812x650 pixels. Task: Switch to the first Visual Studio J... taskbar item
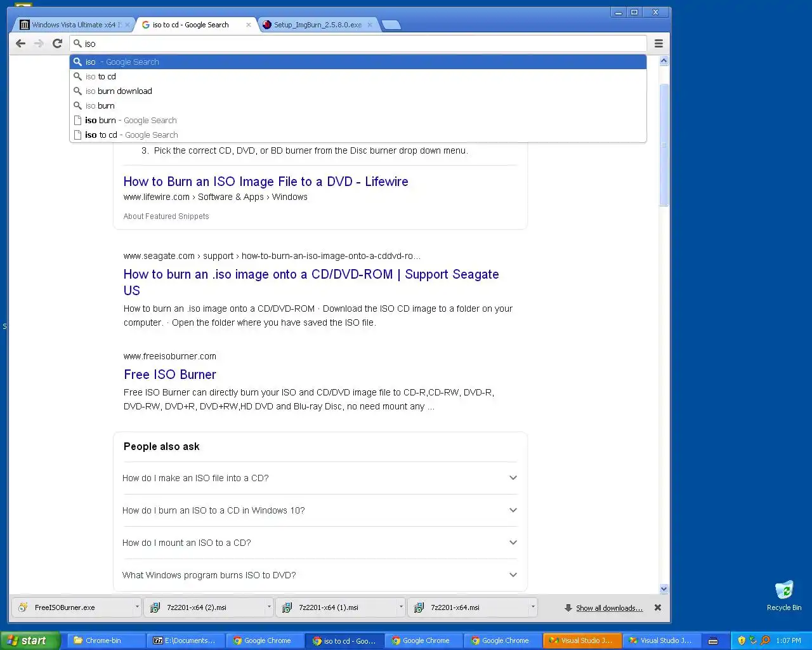pos(582,640)
